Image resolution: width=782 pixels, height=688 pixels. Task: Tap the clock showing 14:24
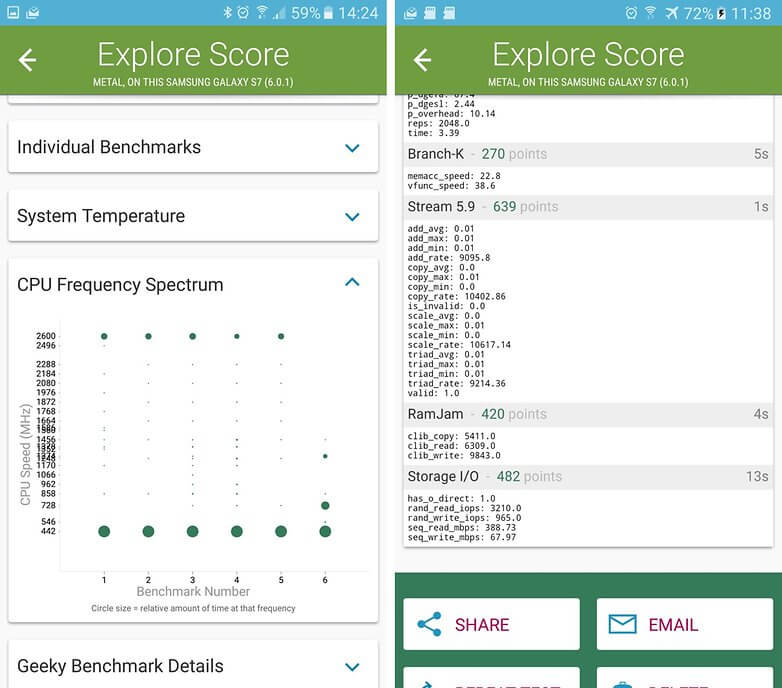[358, 12]
